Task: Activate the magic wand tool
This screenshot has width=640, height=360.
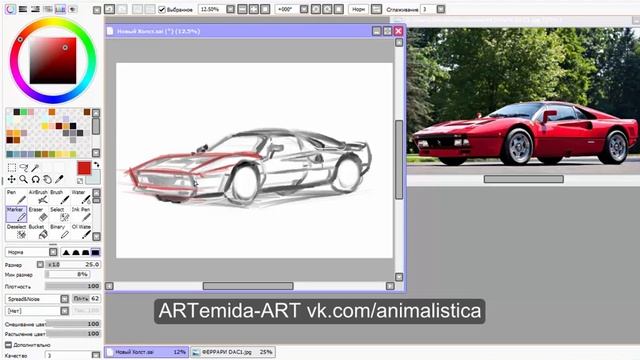Action: pyautogui.click(x=36, y=167)
